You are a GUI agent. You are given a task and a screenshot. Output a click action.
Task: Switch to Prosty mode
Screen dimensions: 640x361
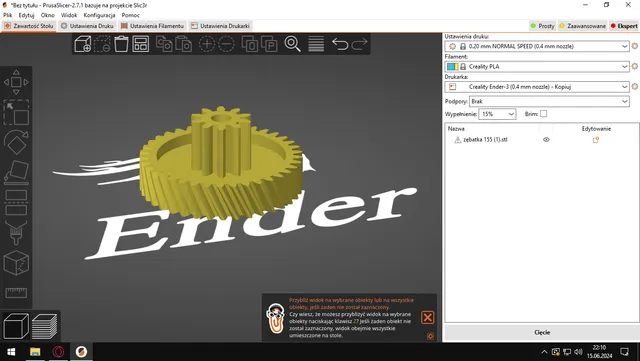click(542, 26)
